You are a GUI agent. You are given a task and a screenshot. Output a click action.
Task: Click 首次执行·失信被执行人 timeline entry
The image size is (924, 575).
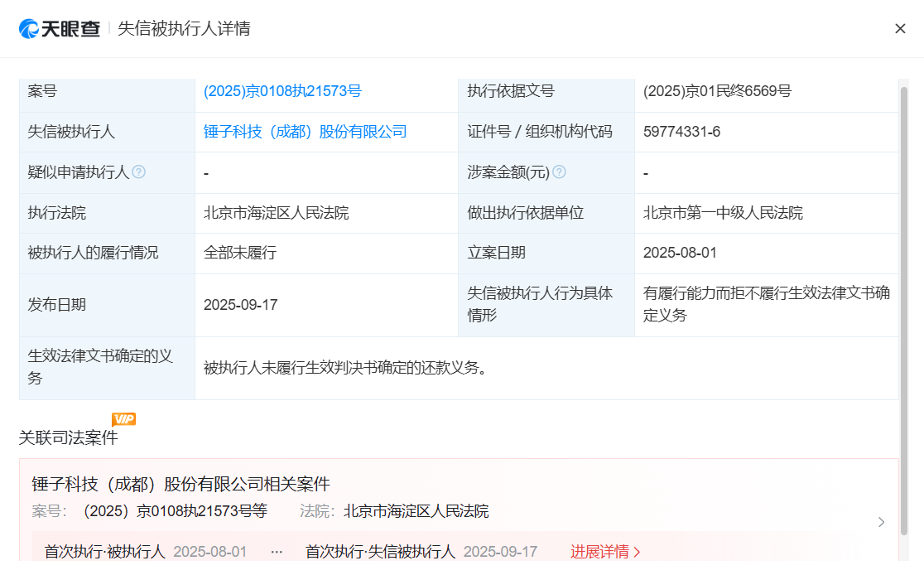coord(380,552)
